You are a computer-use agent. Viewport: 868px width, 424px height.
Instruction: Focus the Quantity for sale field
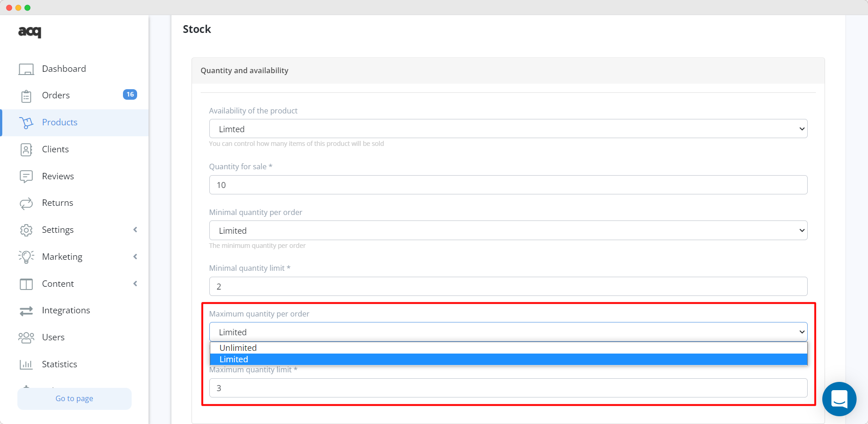(508, 185)
